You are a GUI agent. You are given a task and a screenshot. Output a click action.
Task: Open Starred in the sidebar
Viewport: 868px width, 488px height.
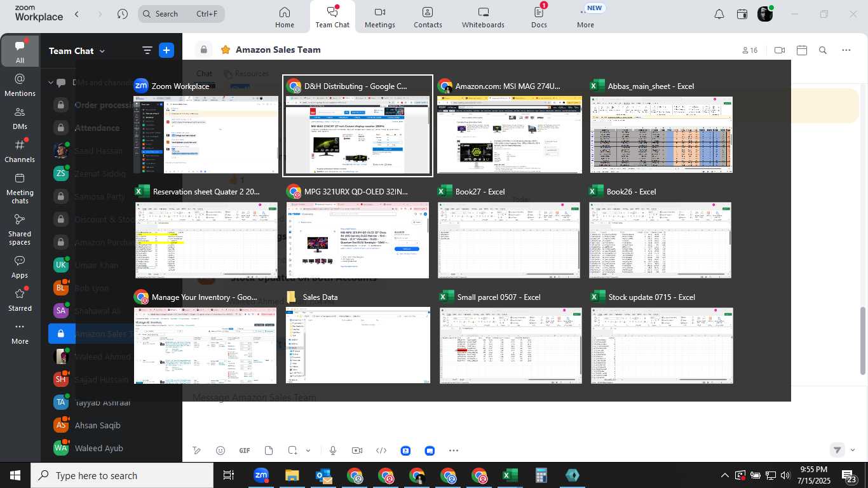click(20, 300)
